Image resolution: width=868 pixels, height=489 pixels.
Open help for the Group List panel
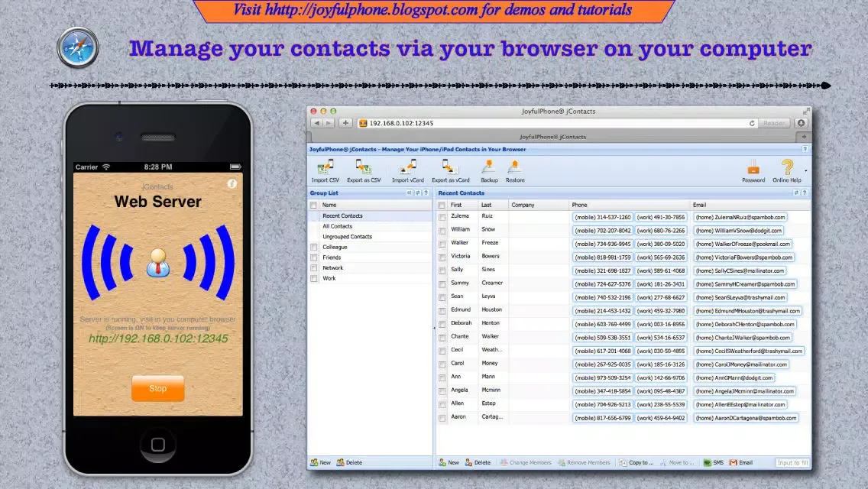point(426,193)
